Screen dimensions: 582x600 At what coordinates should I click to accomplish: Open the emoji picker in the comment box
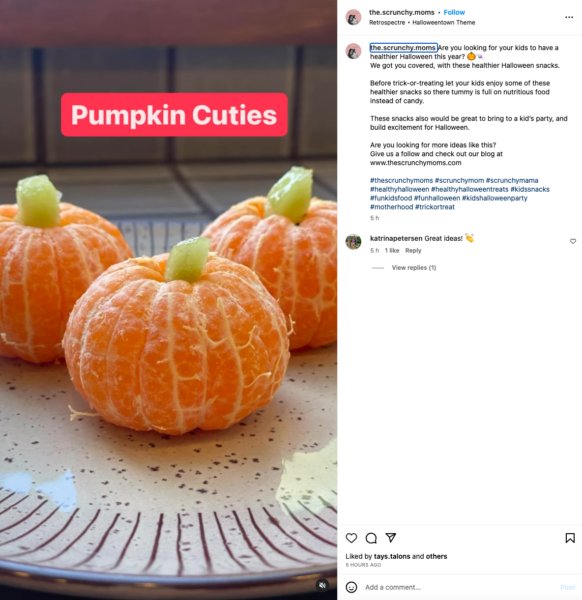[x=351, y=587]
